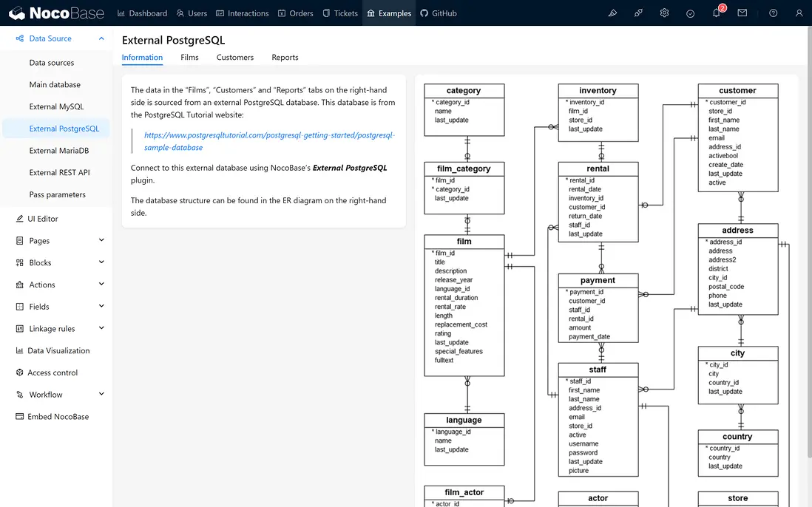Open the user profile icon
812x507 pixels.
tap(799, 13)
